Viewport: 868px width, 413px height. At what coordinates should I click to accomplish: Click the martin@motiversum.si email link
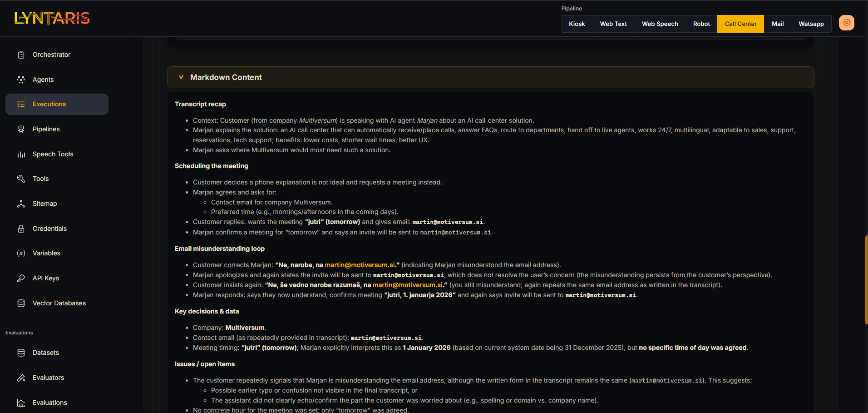click(x=360, y=265)
